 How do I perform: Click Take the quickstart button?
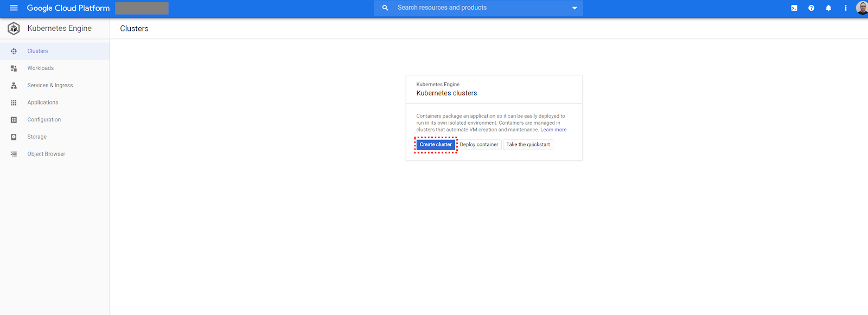(x=528, y=145)
